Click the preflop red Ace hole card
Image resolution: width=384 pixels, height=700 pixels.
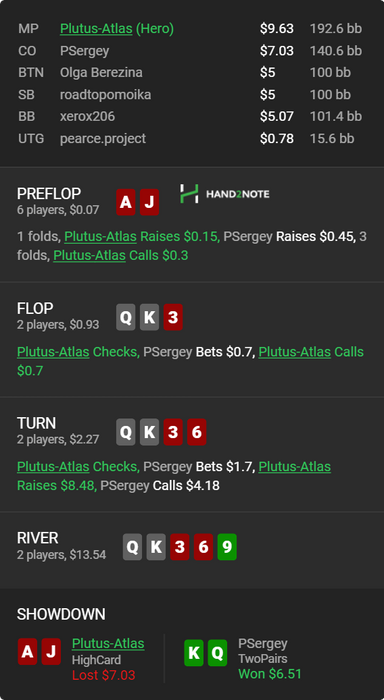[x=126, y=202]
